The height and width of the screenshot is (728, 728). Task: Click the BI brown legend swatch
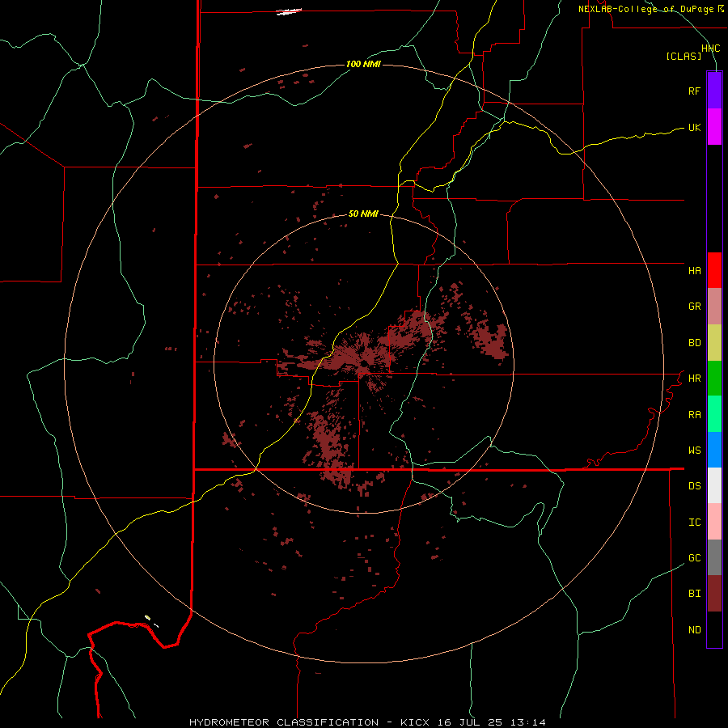click(x=714, y=594)
